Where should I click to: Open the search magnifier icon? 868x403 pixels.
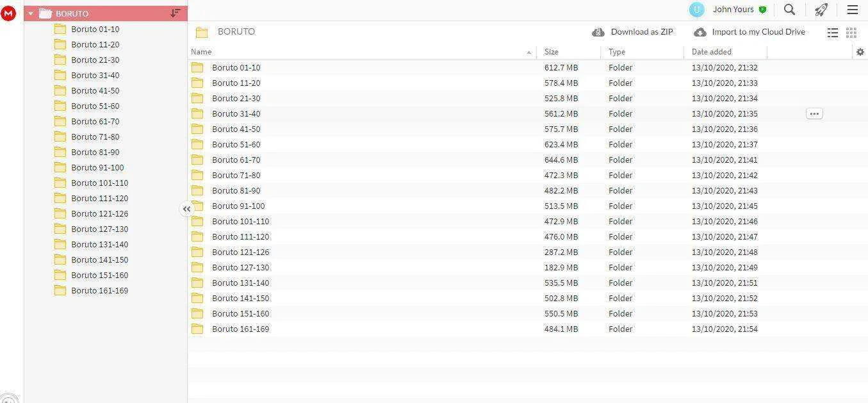[x=789, y=10]
